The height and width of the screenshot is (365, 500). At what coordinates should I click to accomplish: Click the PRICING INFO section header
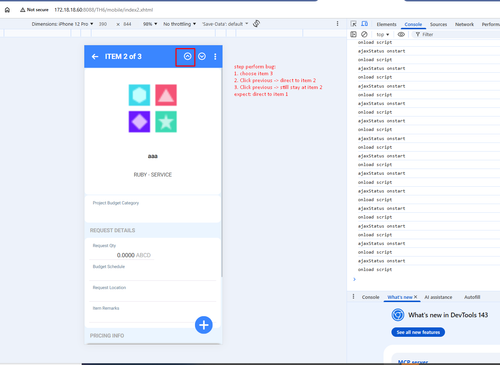(x=107, y=336)
